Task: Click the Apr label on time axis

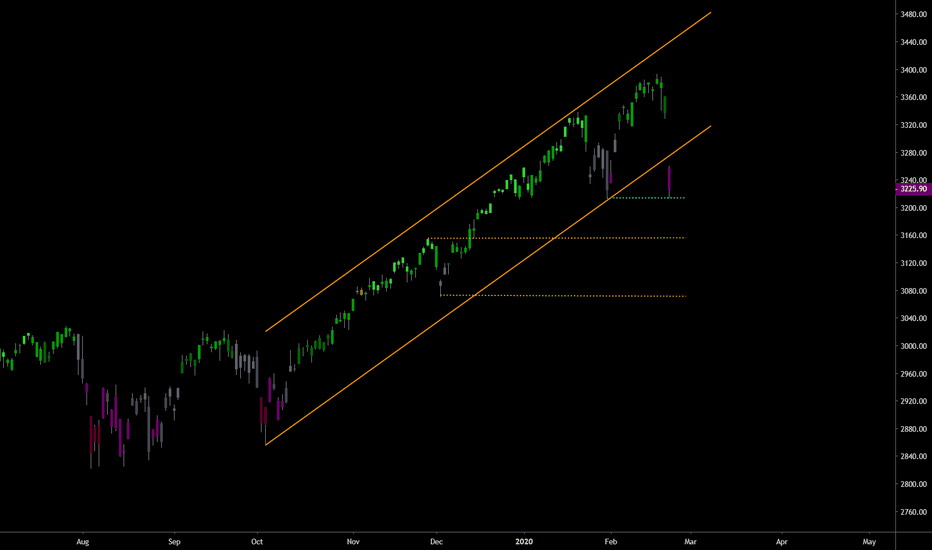Action: [x=782, y=542]
